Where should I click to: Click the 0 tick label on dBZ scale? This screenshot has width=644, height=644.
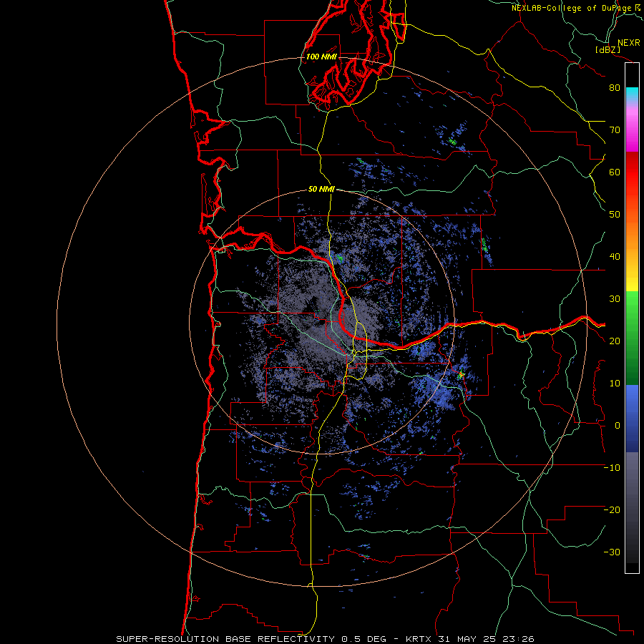[618, 426]
